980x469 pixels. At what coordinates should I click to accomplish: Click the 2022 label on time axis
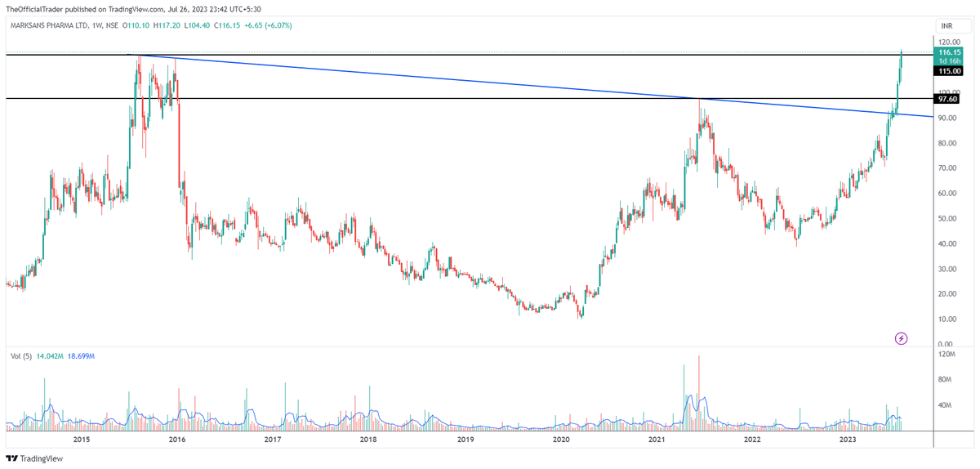[x=752, y=440]
